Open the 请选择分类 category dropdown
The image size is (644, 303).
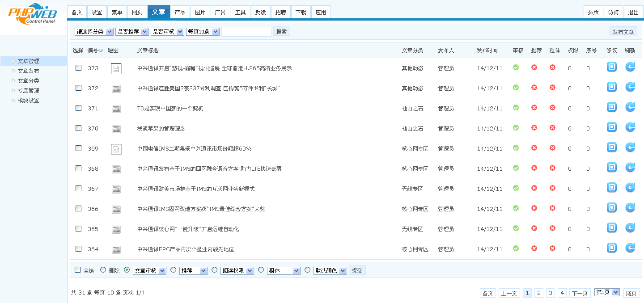94,32
